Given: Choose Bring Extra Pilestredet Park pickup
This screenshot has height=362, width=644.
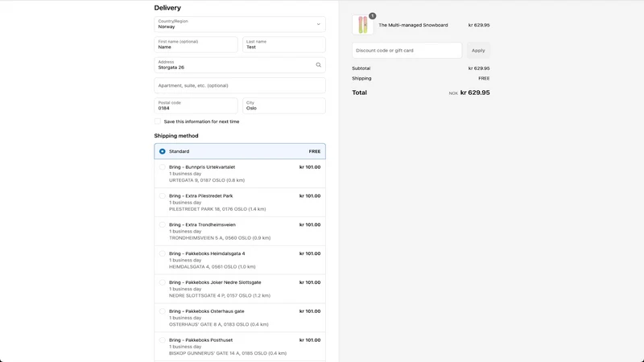Looking at the screenshot, I should click(x=240, y=203).
